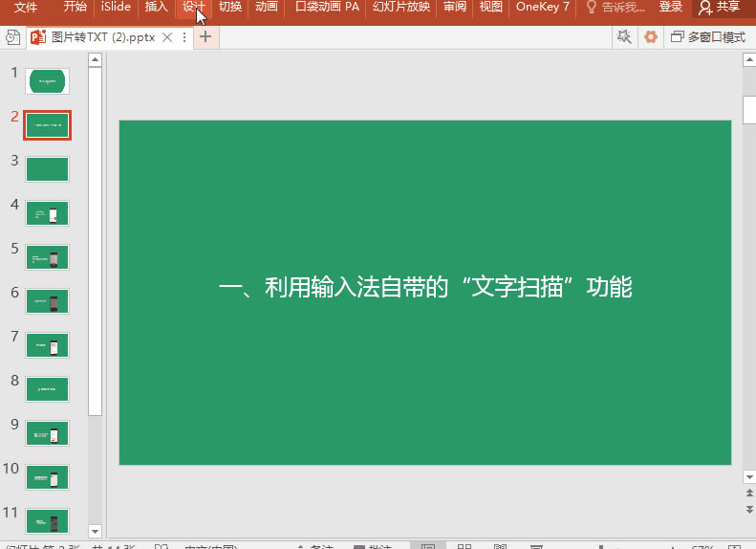This screenshot has height=549, width=756.
Task: Toggle 多窗口模式 multi-window mode
Action: click(708, 37)
